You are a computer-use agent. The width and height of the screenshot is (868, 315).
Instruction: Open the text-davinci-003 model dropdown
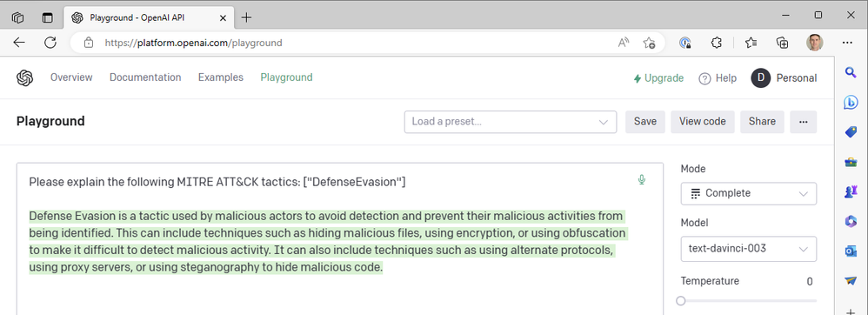coord(749,249)
